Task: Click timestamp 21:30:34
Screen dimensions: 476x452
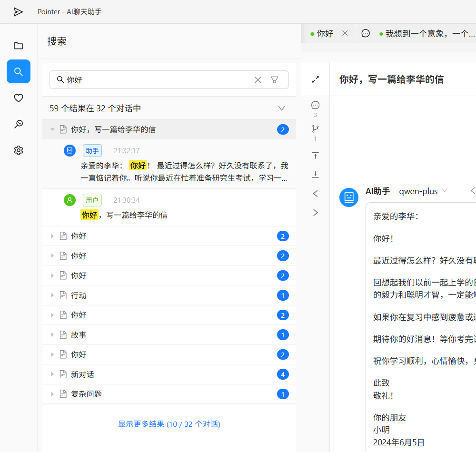Action: tap(126, 200)
